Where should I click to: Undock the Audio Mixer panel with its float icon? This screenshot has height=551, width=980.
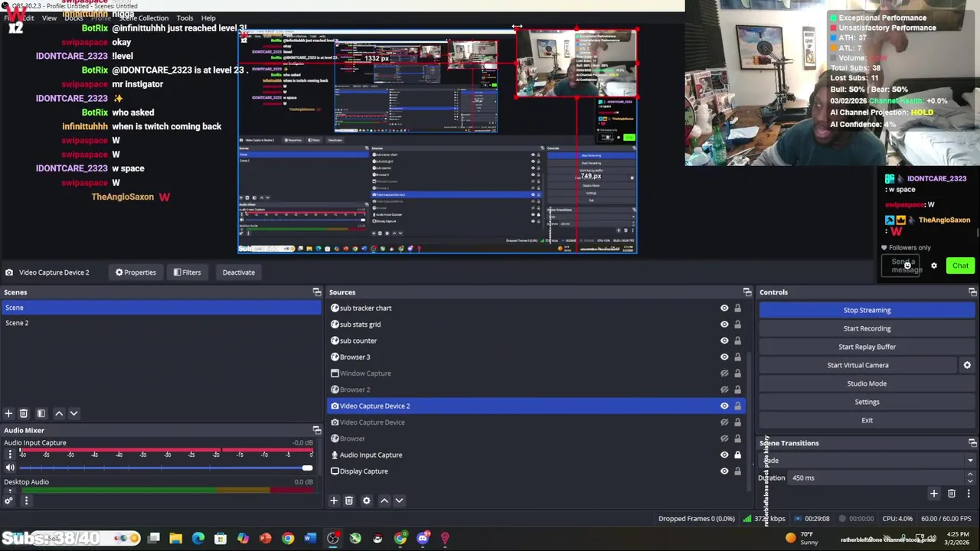317,430
